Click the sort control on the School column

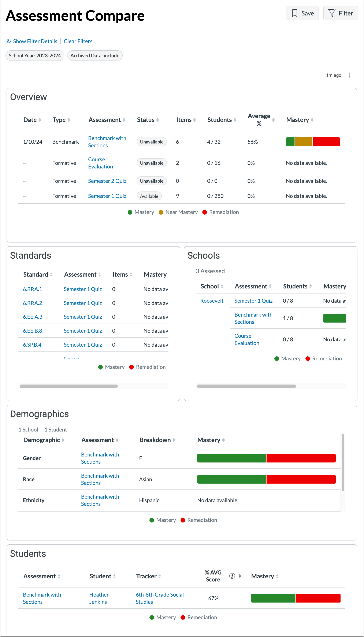222,286
